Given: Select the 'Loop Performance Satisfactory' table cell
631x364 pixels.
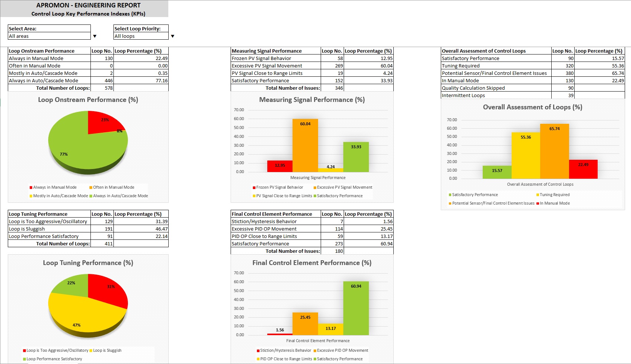Looking at the screenshot, I should [x=49, y=236].
